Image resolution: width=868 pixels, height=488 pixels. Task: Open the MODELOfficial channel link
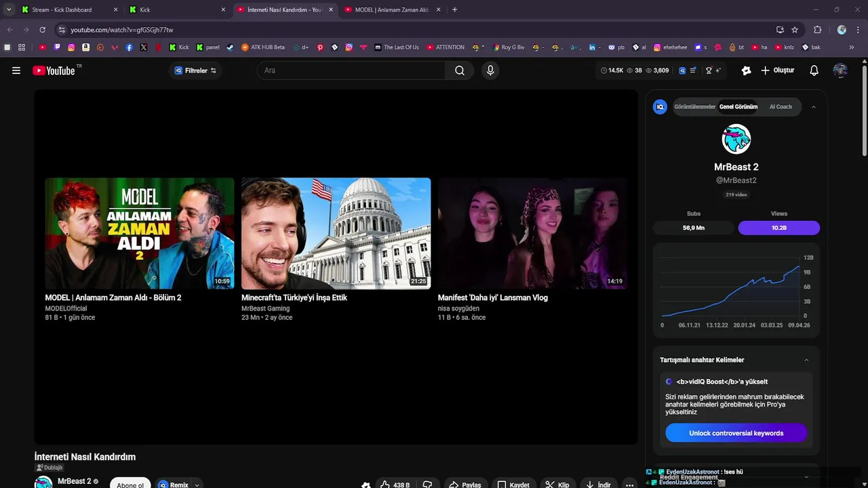(x=66, y=308)
